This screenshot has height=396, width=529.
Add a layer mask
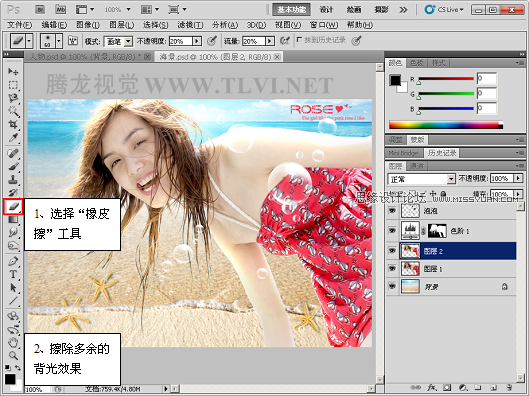point(447,388)
